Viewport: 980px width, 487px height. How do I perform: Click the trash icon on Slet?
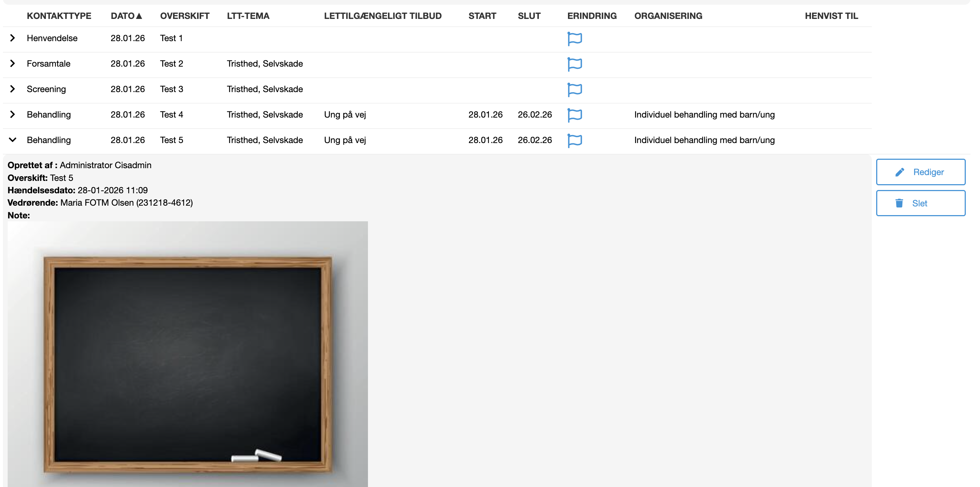pos(899,203)
